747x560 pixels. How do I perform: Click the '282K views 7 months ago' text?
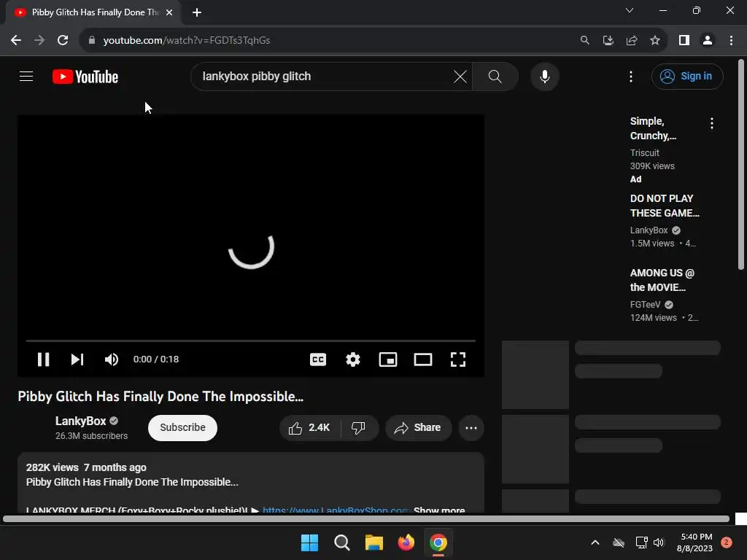(86, 467)
